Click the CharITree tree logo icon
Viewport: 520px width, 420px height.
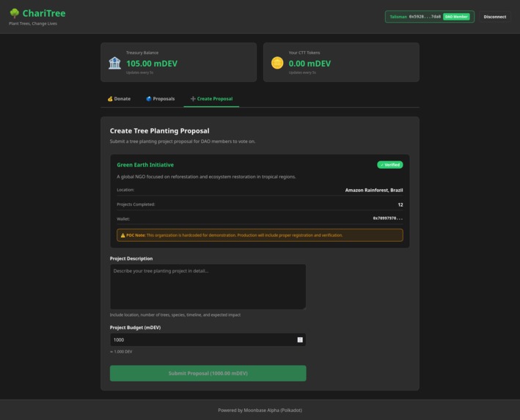tap(14, 13)
